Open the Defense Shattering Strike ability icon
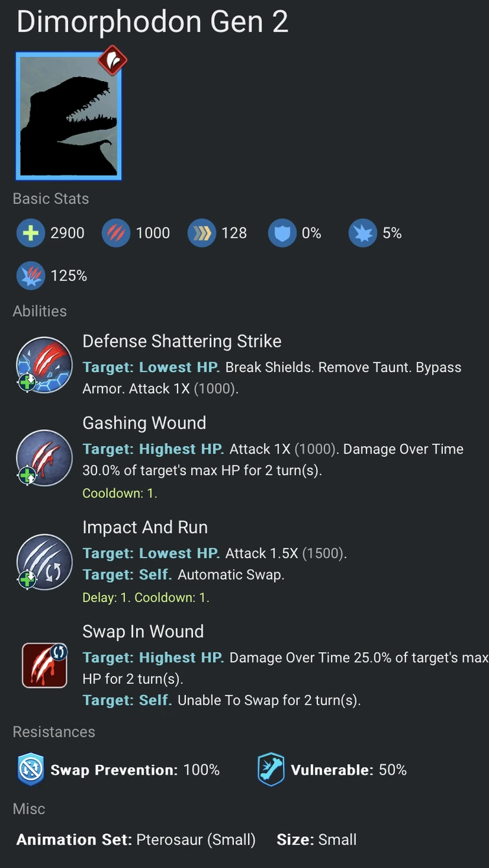489x868 pixels. [44, 365]
